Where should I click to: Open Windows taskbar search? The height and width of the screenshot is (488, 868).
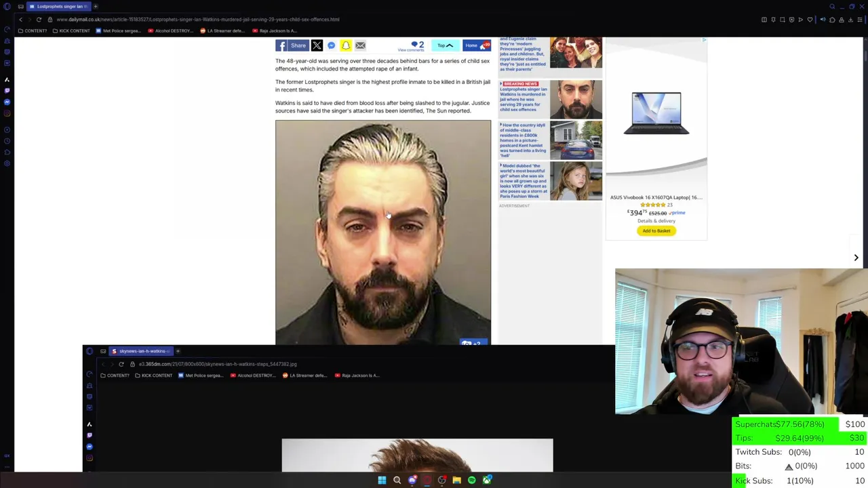coord(397,481)
